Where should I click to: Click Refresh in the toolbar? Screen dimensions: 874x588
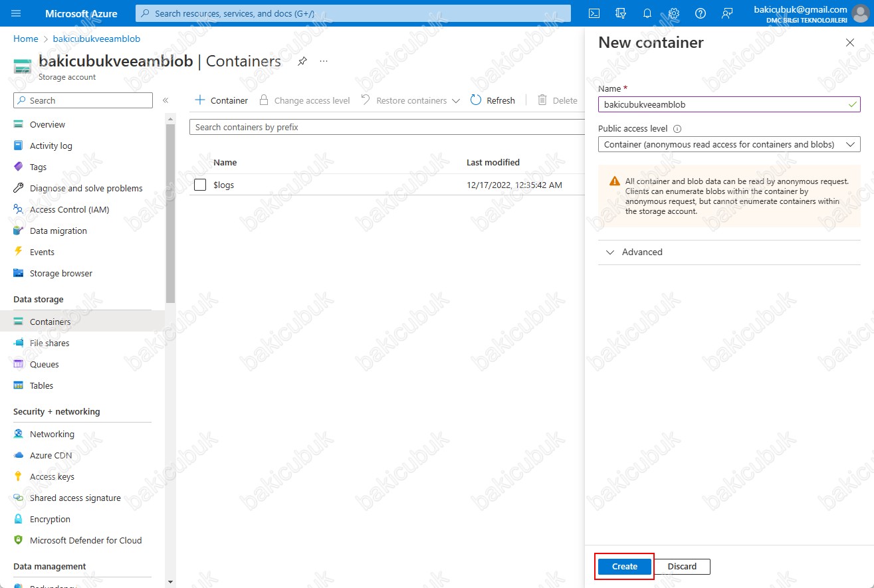(x=492, y=100)
